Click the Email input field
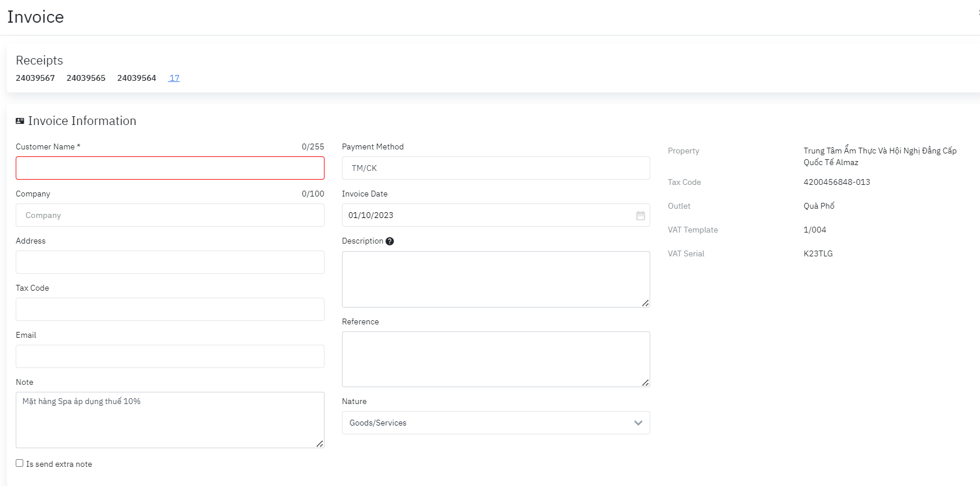Viewport: 980px width, 486px height. click(x=170, y=356)
